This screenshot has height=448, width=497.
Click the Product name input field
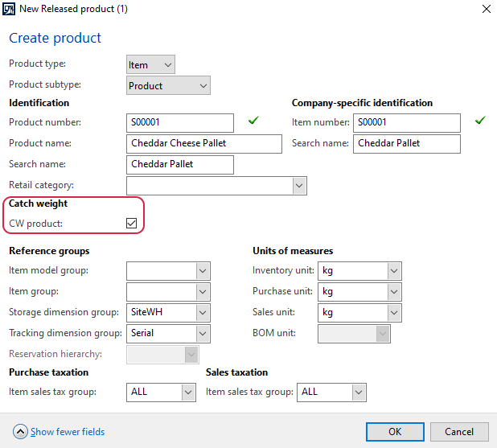coord(204,144)
